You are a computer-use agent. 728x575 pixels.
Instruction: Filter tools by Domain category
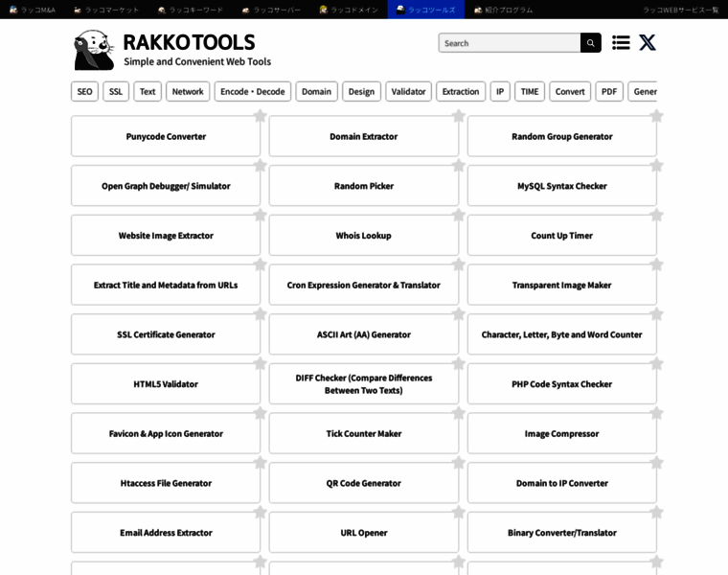pyautogui.click(x=317, y=91)
